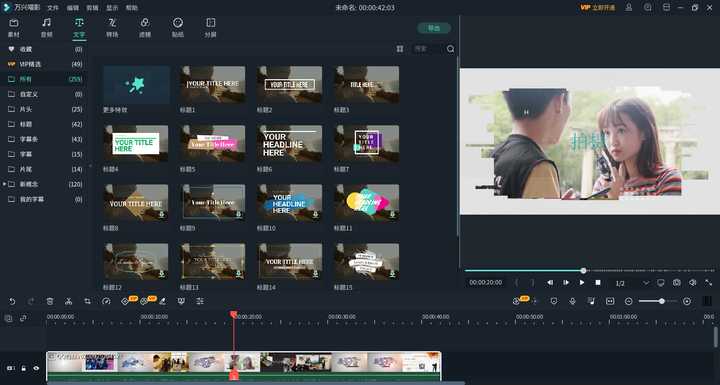Open the 素材 media tab
Viewport: 720px width, 385px height.
click(x=14, y=28)
